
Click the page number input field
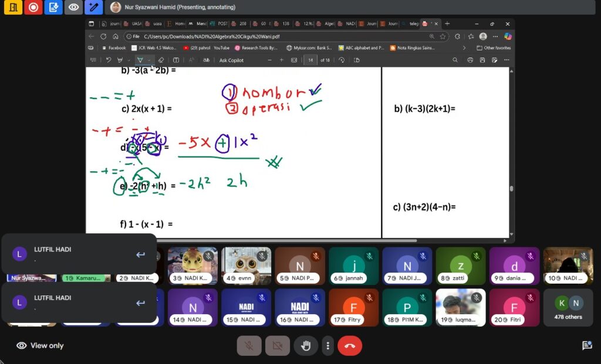tap(310, 60)
